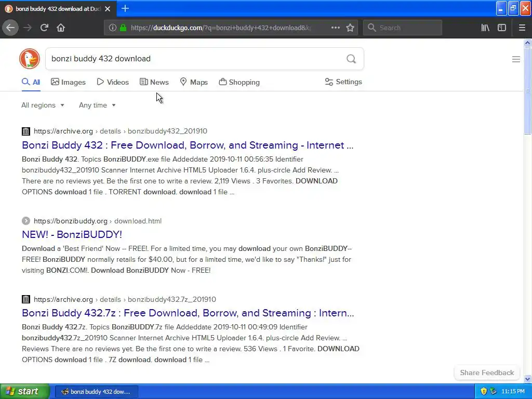Reload the current page

tap(44, 28)
